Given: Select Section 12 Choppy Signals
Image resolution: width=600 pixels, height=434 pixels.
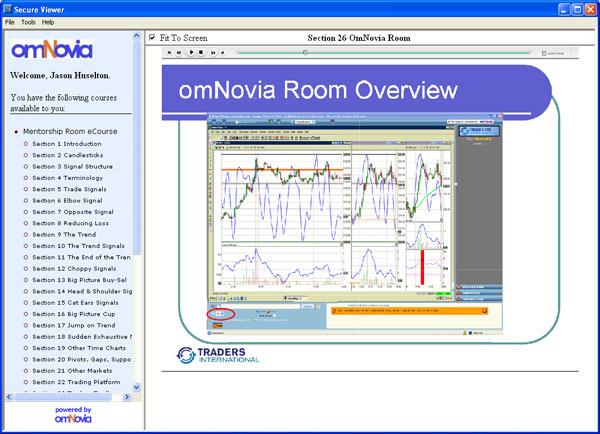Looking at the screenshot, I should coord(74,269).
